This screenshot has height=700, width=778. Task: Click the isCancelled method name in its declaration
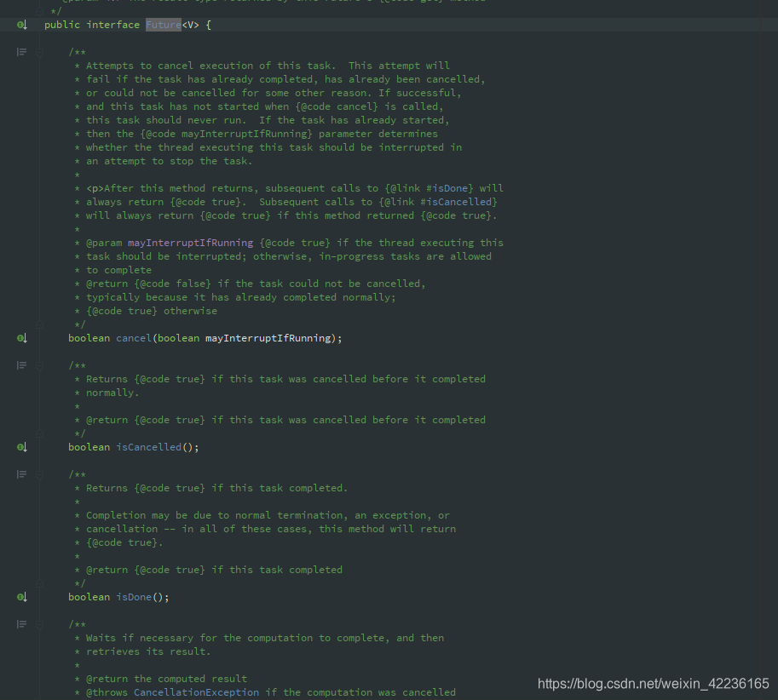click(149, 447)
